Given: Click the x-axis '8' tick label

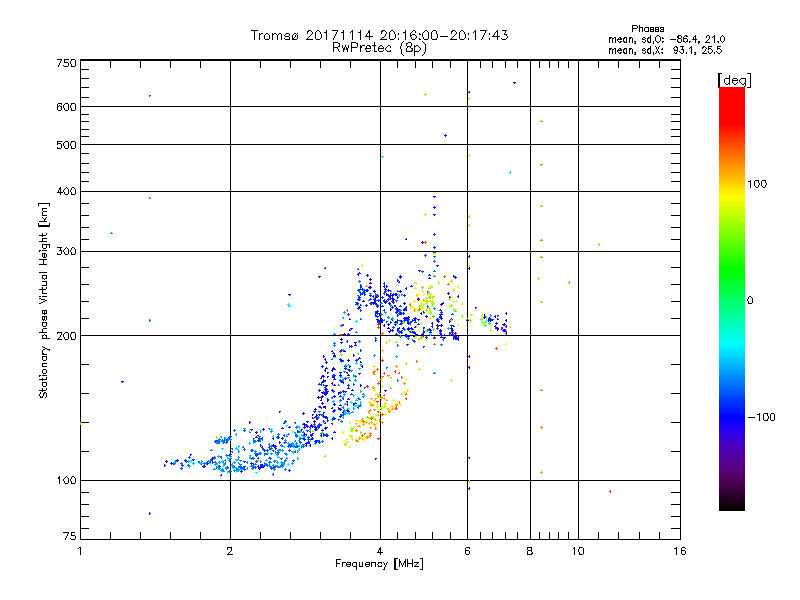Looking at the screenshot, I should coord(530,551).
